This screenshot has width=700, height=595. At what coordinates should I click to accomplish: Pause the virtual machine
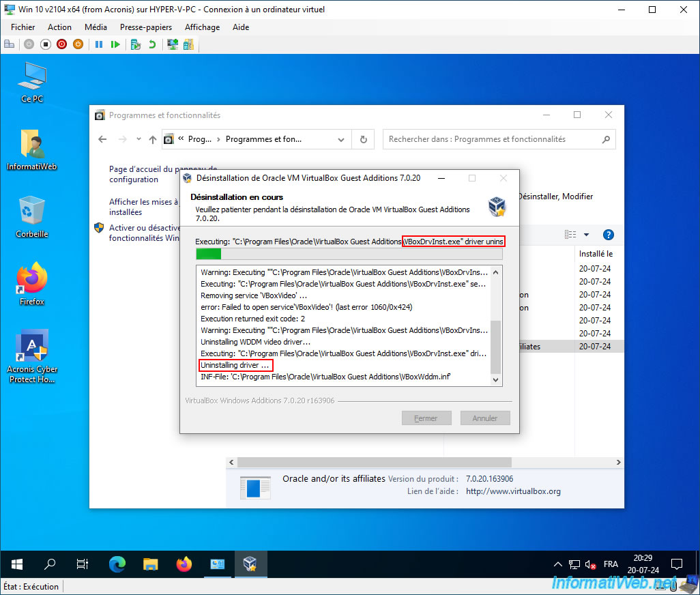(x=99, y=44)
